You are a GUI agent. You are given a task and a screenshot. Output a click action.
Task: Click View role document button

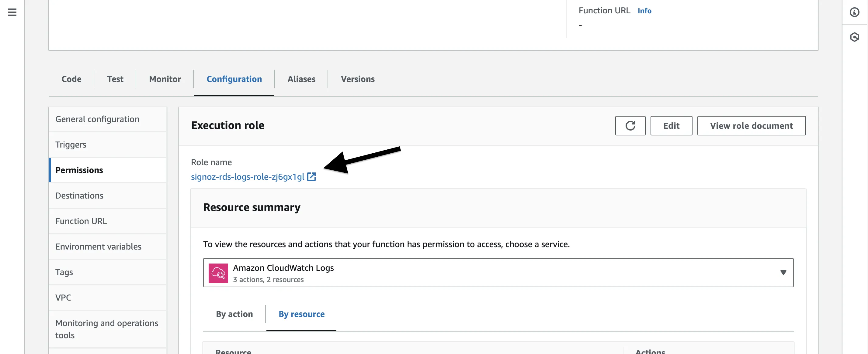[x=751, y=125]
